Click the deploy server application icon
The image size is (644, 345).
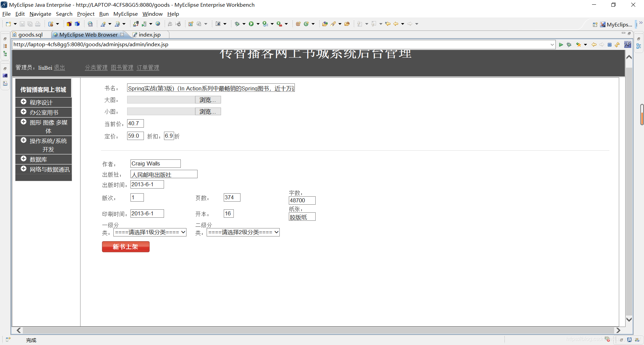click(x=136, y=24)
